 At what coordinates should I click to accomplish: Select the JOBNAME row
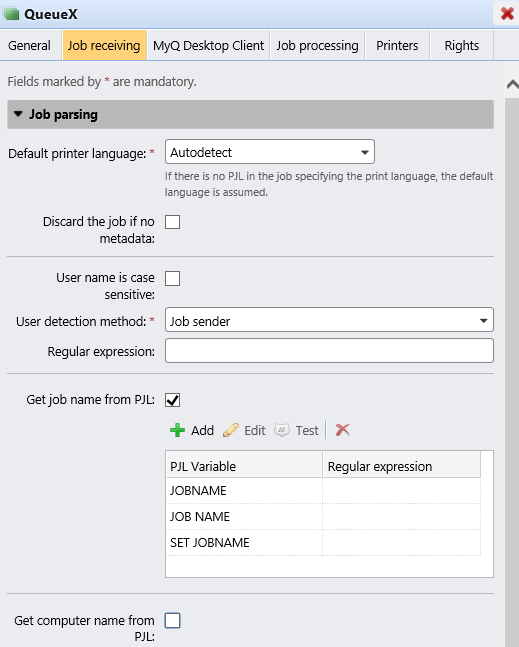[x=323, y=491]
